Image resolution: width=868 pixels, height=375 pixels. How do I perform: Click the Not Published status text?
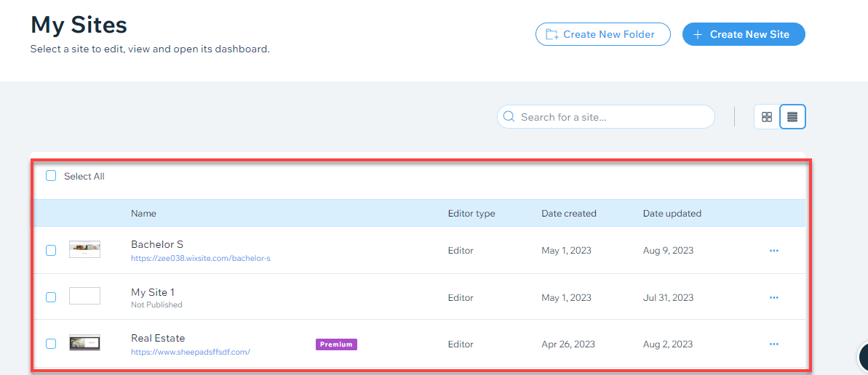(x=156, y=305)
